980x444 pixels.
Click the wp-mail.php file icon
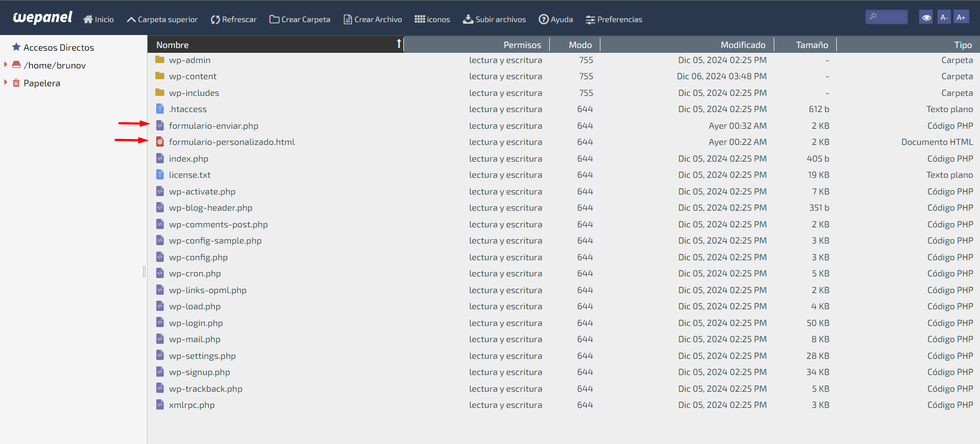(x=160, y=338)
